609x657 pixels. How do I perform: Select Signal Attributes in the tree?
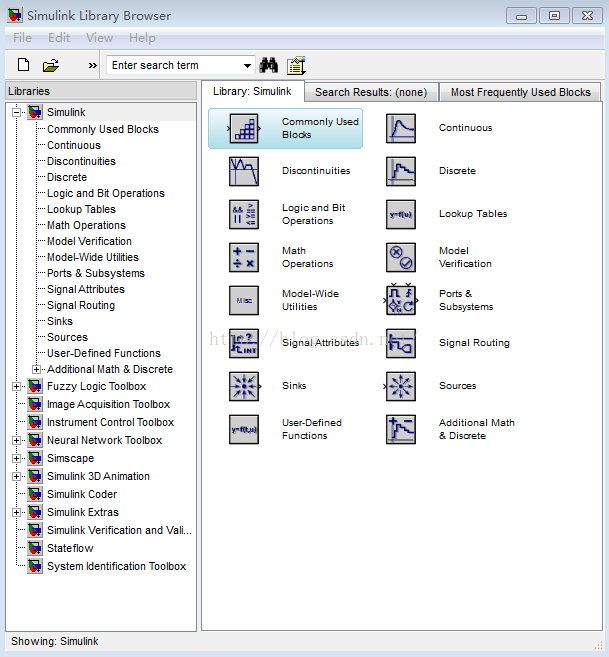[x=86, y=289]
